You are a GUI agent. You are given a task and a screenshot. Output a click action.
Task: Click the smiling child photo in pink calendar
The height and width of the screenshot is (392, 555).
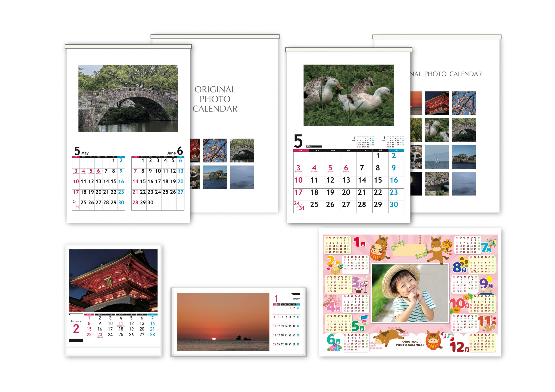[410, 293]
